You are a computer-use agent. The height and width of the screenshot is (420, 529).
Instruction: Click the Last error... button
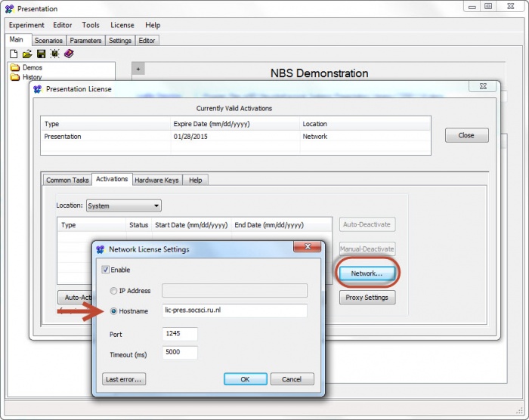124,379
